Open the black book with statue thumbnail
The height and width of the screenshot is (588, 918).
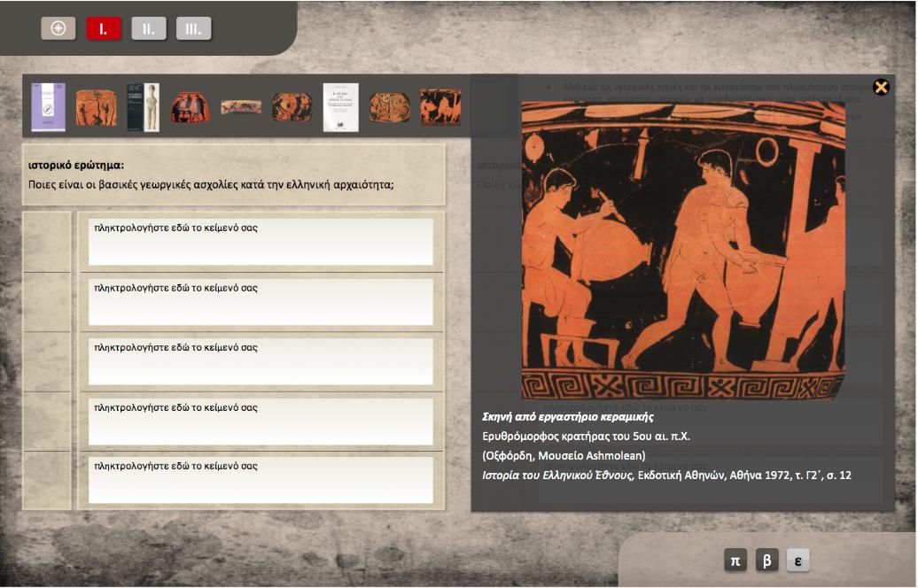(144, 107)
